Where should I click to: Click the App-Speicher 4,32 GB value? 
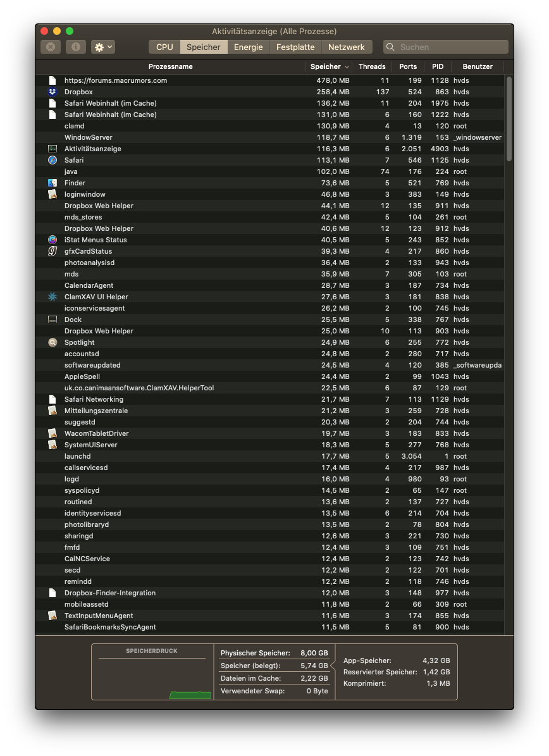click(x=436, y=660)
